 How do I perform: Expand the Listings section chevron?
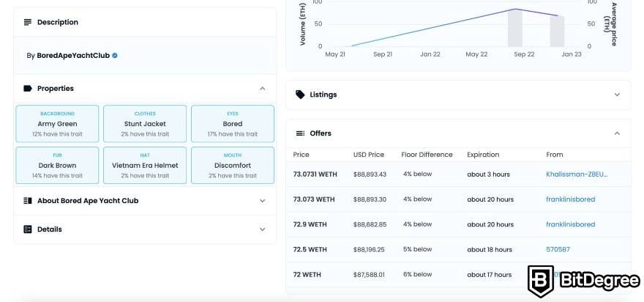pyautogui.click(x=617, y=95)
